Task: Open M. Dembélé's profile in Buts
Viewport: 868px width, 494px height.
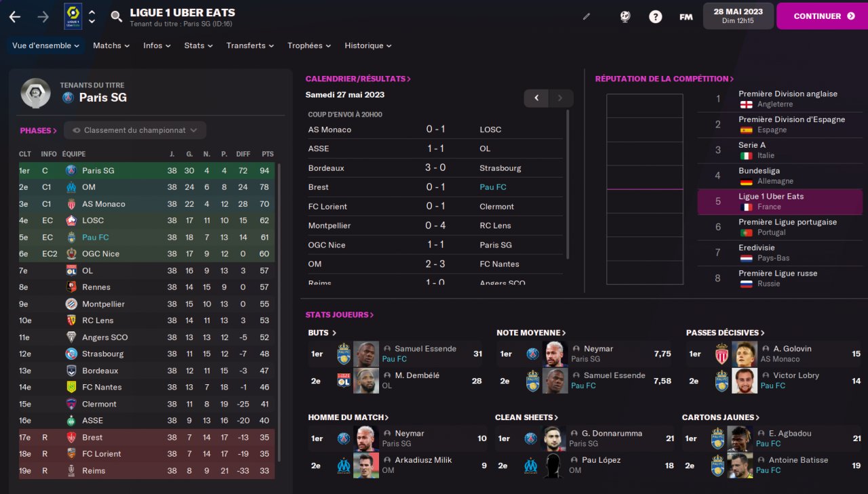Action: pos(417,375)
